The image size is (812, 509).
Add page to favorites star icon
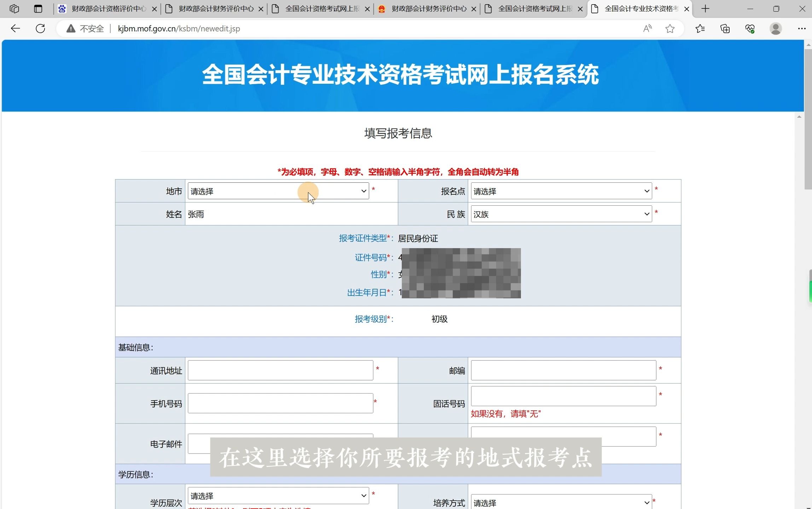(670, 29)
